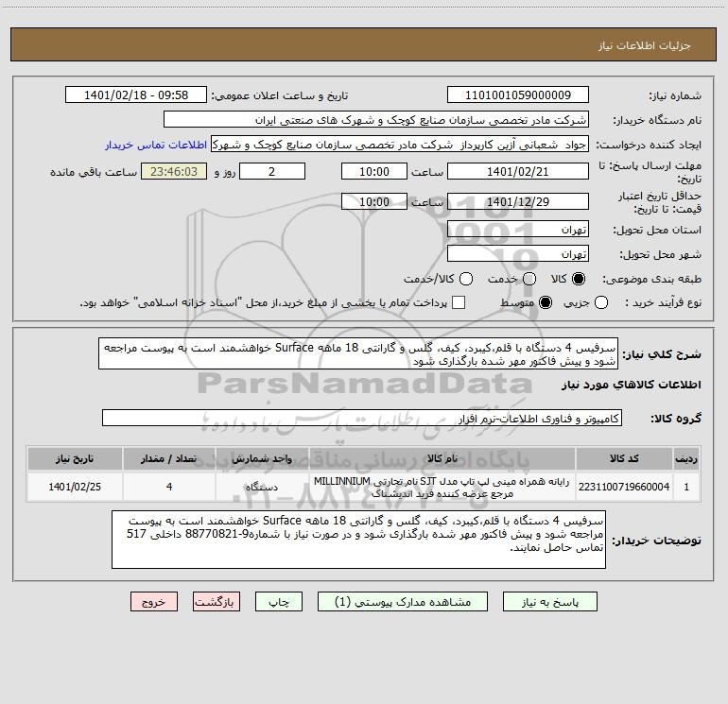The height and width of the screenshot is (704, 728).
Task: Click the need number field 1101001059000009
Action: pos(518,95)
